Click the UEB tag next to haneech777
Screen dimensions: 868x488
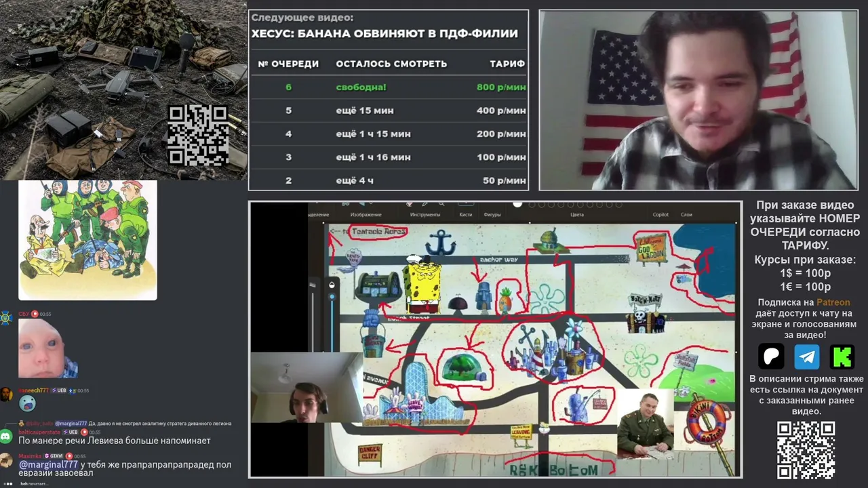[58, 390]
